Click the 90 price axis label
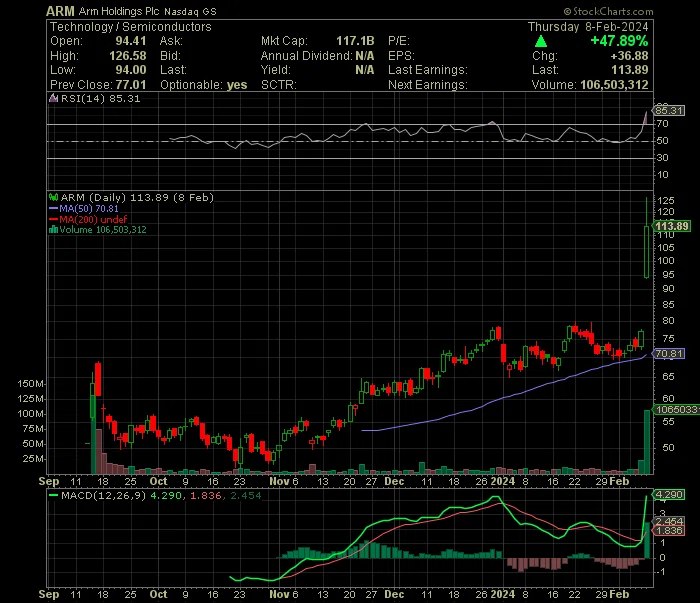This screenshot has width=700, height=603. (668, 289)
